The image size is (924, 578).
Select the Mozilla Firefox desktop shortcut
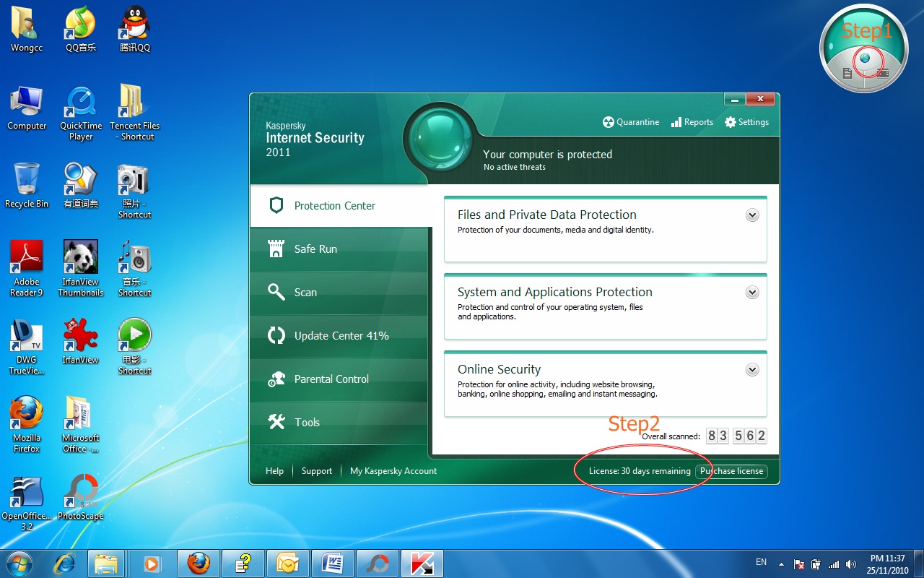[x=27, y=424]
